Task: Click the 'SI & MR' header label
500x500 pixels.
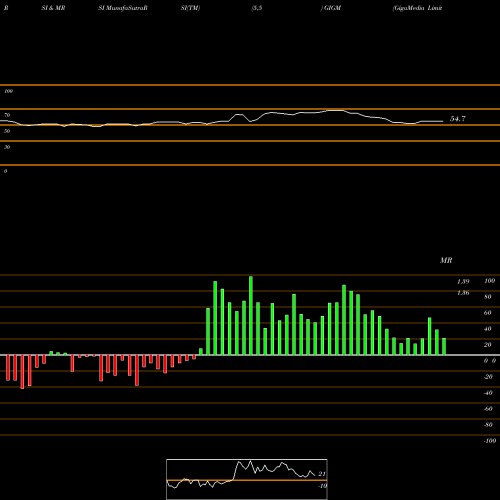Action: (x=53, y=8)
